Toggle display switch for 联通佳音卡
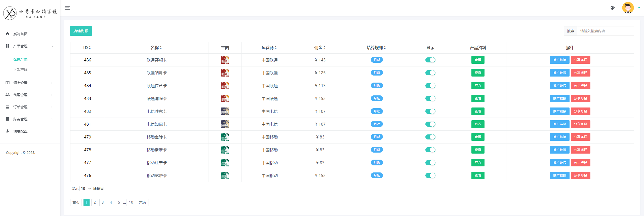Image resolution: width=644 pixels, height=216 pixels. [430, 86]
